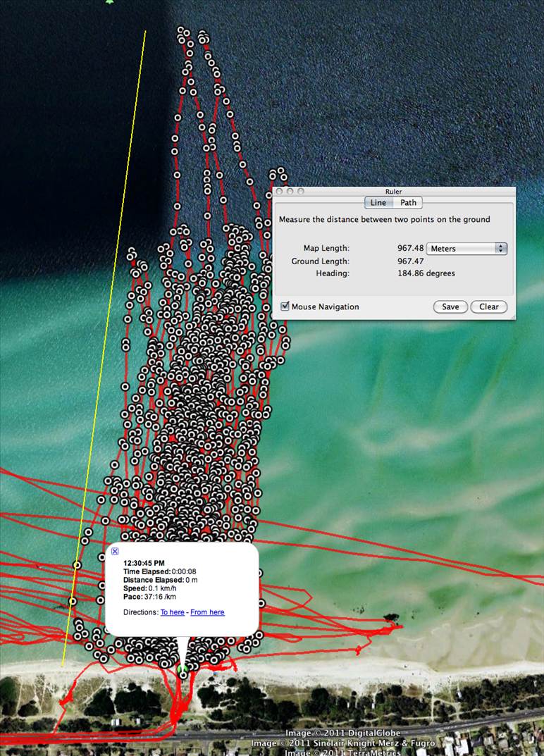544x756 pixels.
Task: Open the Meters unit dropdown
Action: (x=468, y=249)
